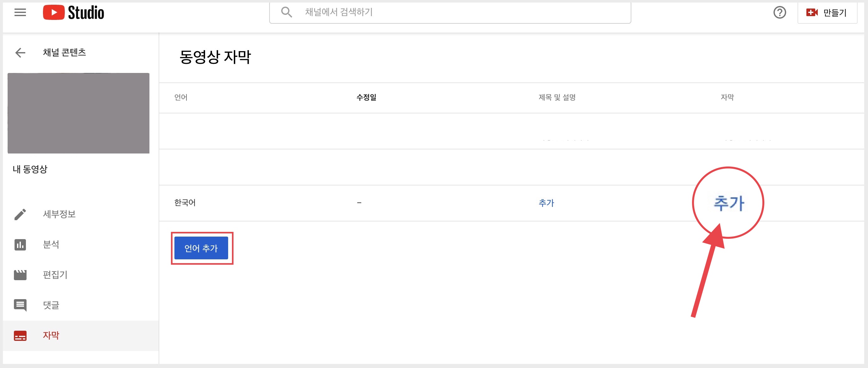Open the 편집기 menu item

pos(55,275)
